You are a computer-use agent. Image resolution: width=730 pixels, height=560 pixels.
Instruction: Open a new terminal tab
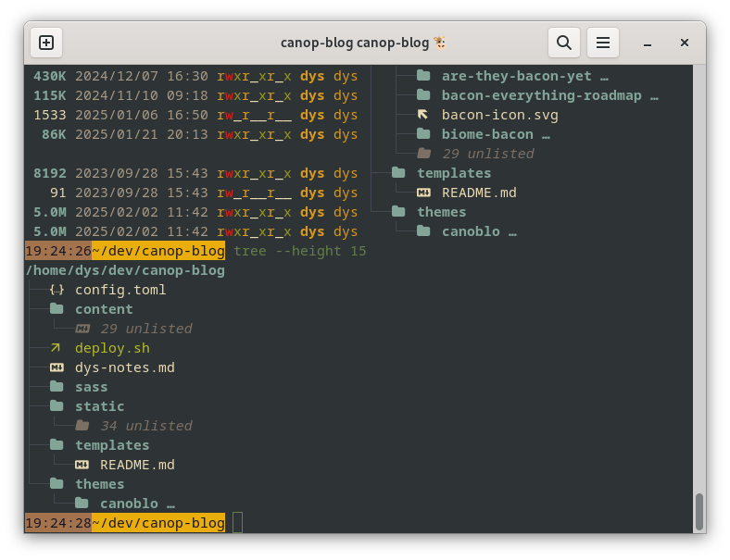46,43
